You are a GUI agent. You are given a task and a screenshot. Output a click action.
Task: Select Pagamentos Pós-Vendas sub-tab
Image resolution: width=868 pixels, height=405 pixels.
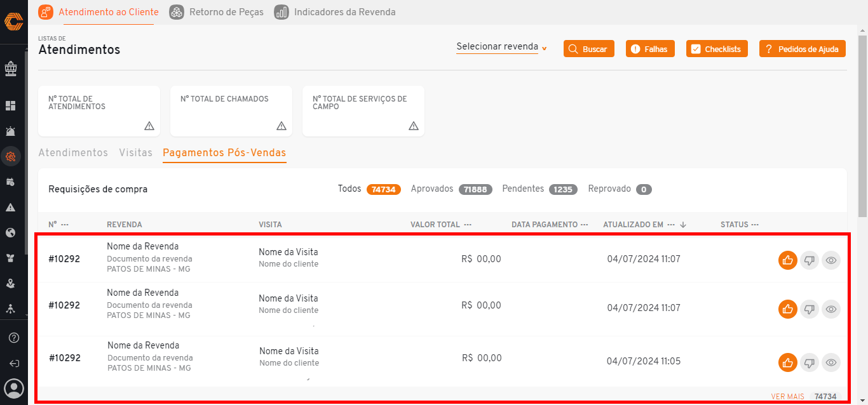click(224, 153)
